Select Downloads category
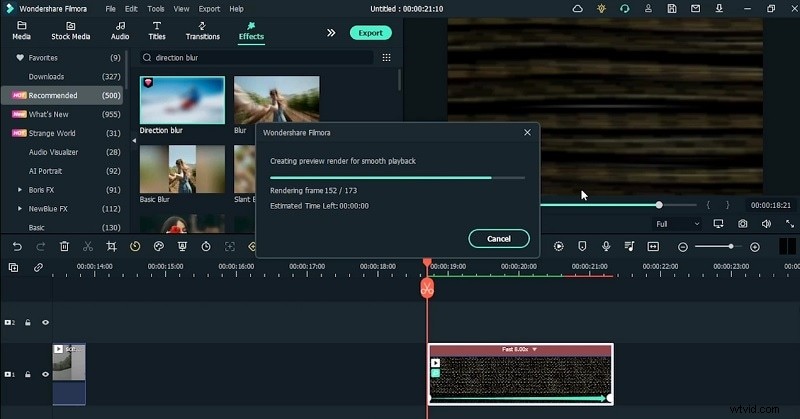 pyautogui.click(x=62, y=77)
